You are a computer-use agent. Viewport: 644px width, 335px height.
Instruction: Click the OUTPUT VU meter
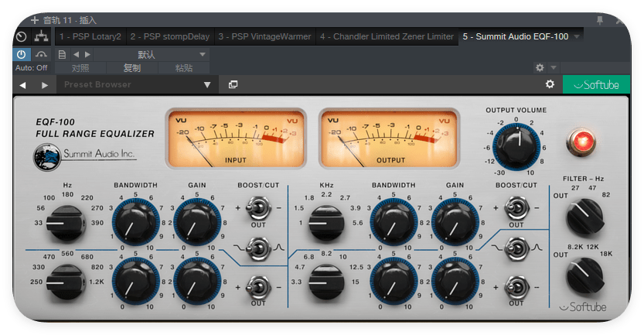click(389, 139)
